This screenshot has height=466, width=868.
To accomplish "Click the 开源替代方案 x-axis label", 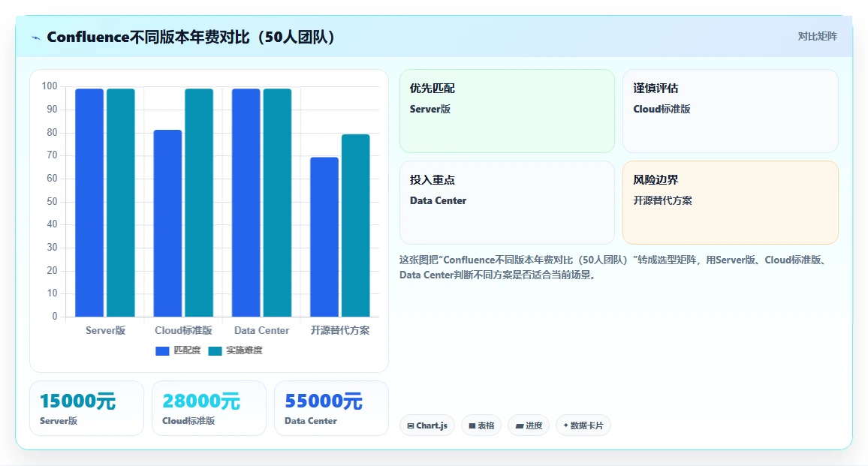I will coord(340,330).
